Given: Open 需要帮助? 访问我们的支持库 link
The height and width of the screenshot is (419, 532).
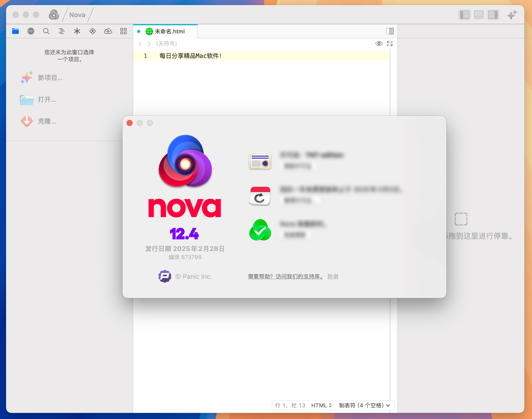Looking at the screenshot, I should (x=285, y=276).
